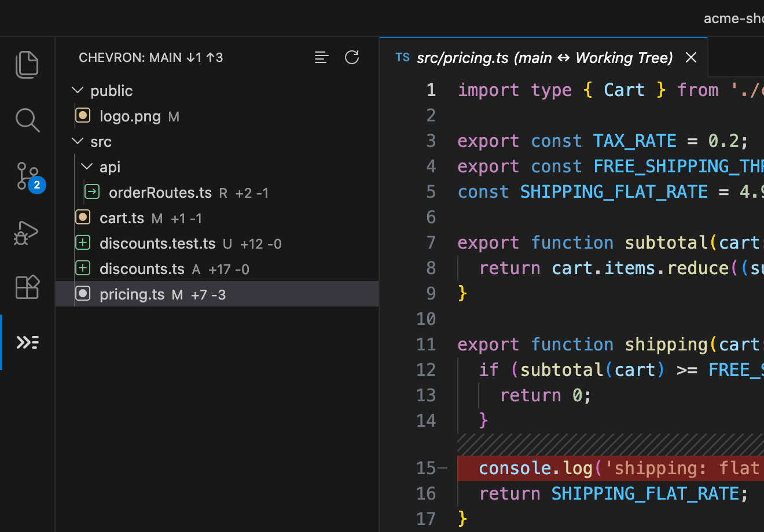Select the Chevron view in activity bar

[x=27, y=342]
